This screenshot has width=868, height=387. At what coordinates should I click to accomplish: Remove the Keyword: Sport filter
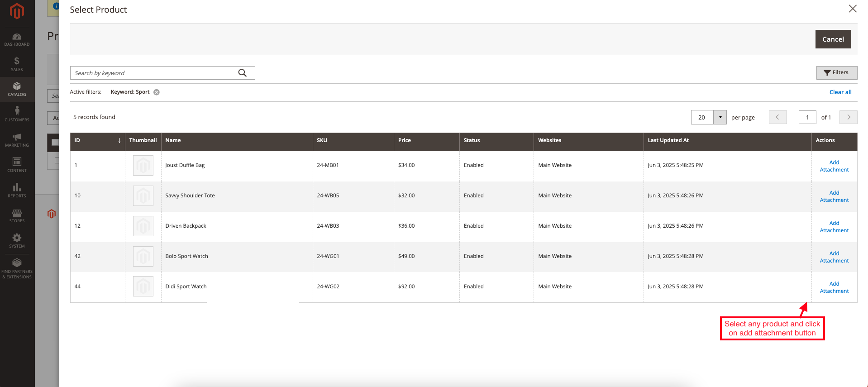(x=157, y=92)
